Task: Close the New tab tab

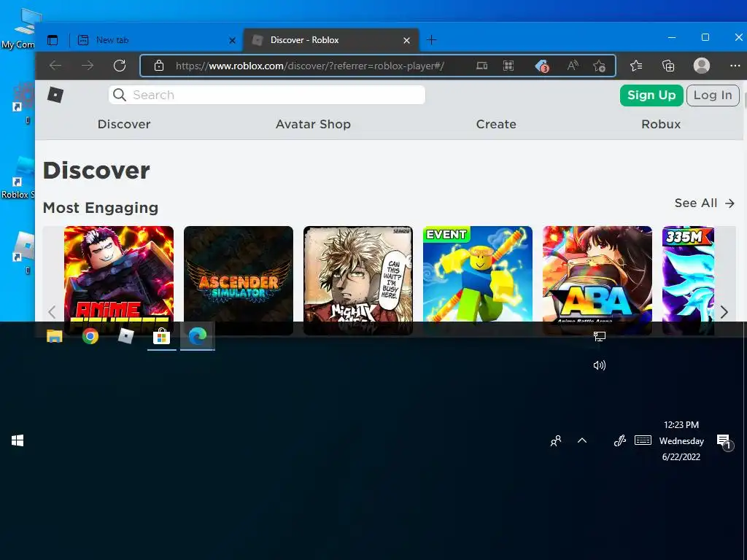Action: tap(233, 41)
